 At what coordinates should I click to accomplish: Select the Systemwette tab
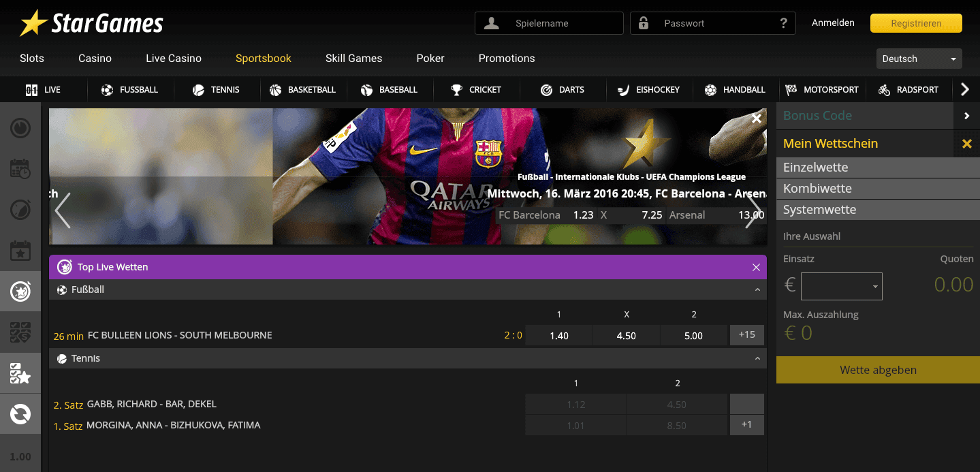(x=878, y=210)
